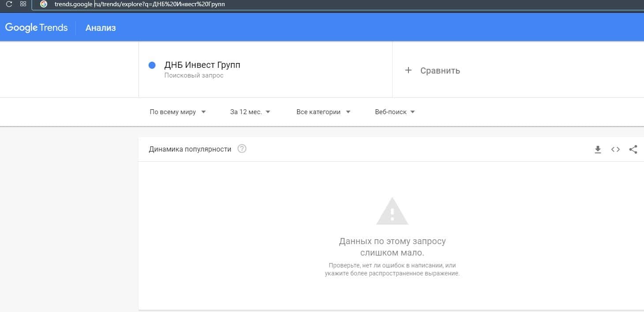Screen dimensions: 644x312
Task: Open the Все категории dropdown
Action: (x=323, y=112)
